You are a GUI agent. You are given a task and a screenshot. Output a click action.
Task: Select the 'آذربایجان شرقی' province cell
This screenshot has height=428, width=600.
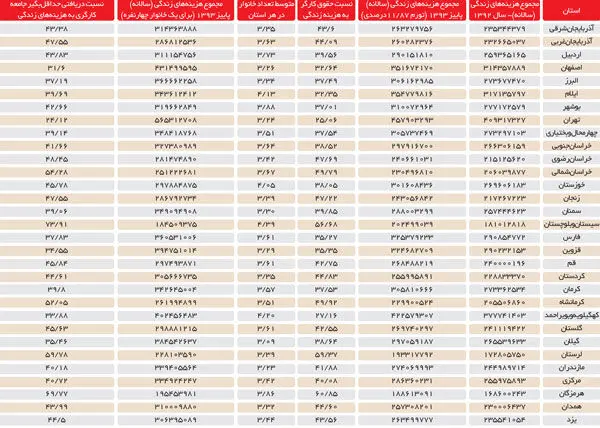(571, 29)
